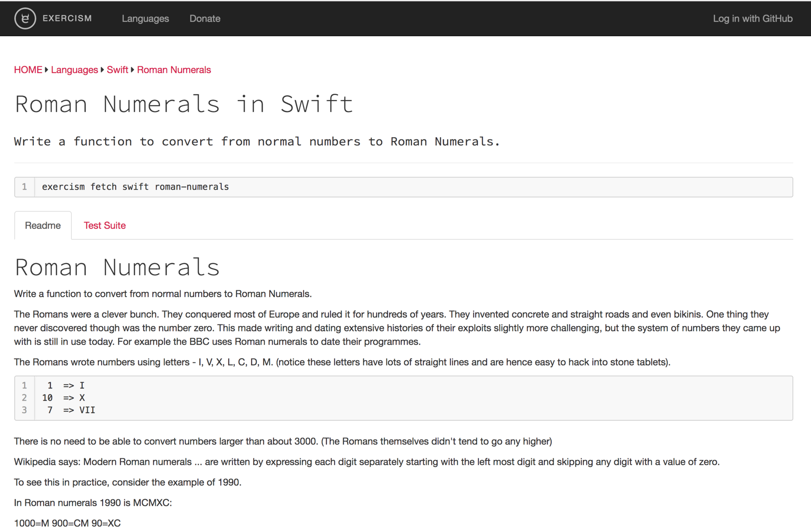Image resolution: width=811 pixels, height=532 pixels.
Task: Click breadcrumb arrow after Languages
Action: coord(102,70)
